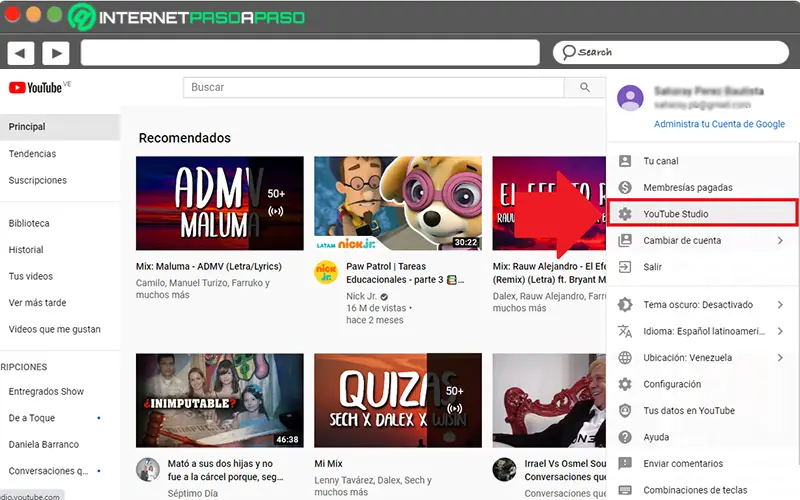Open Enviar comentarios entry
This screenshot has width=800, height=500.
(x=702, y=463)
